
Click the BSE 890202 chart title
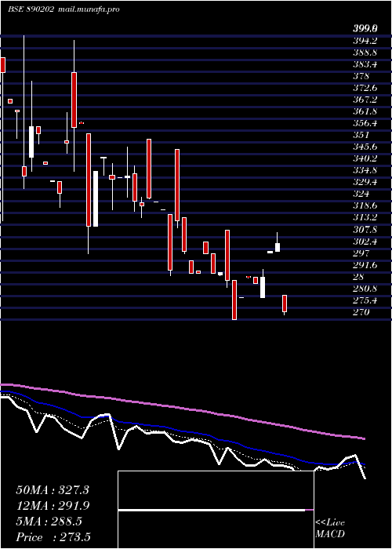tap(31, 9)
